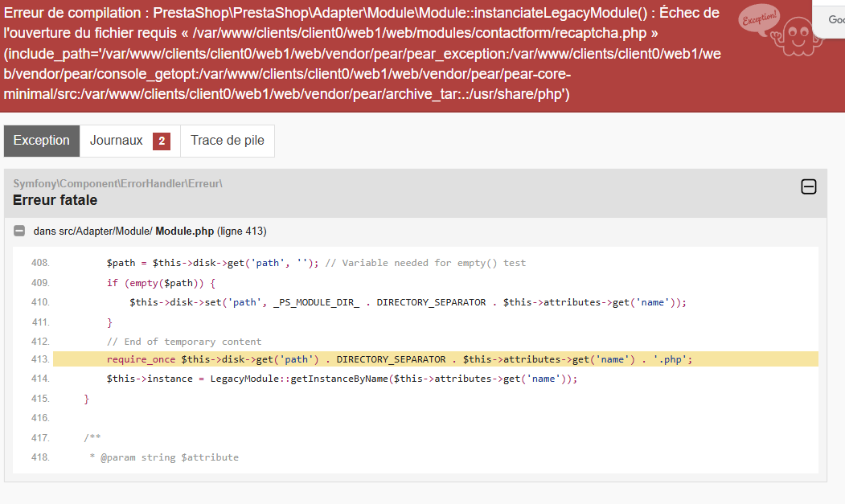Click the partially visible 'Goo' button
This screenshot has width=845, height=504.
point(830,20)
